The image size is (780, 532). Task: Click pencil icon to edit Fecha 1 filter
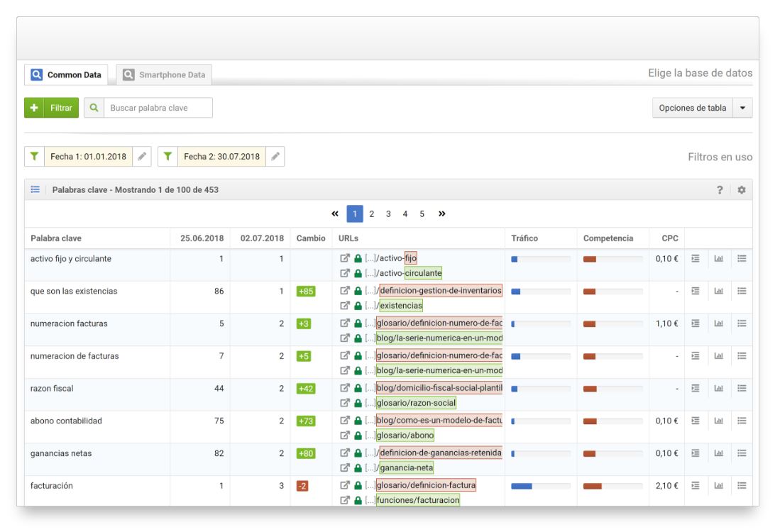[142, 157]
